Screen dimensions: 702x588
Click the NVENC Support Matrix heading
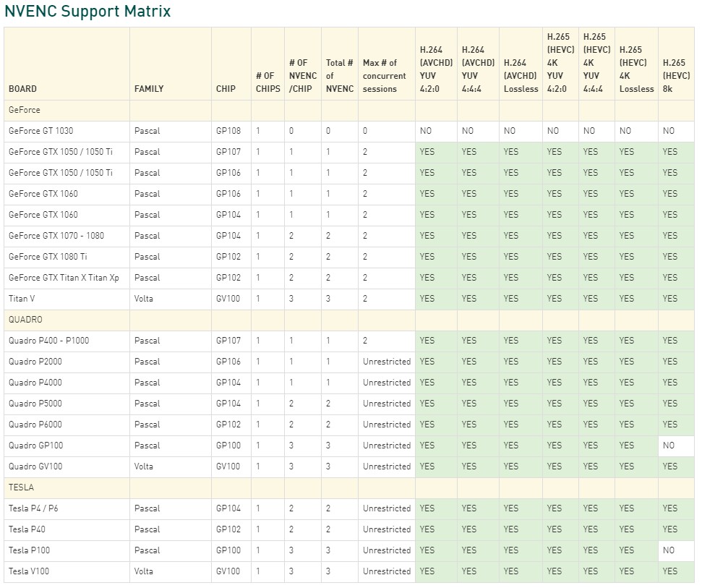click(87, 12)
